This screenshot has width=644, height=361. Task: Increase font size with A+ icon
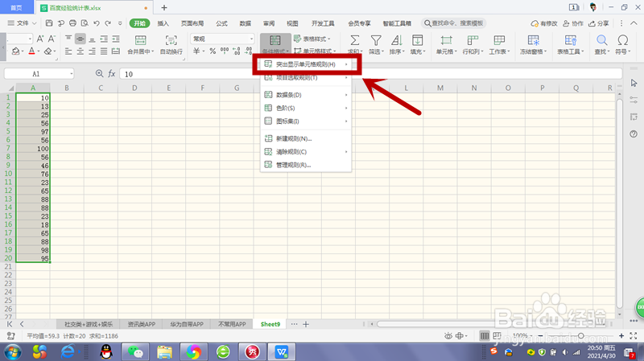tap(39, 39)
